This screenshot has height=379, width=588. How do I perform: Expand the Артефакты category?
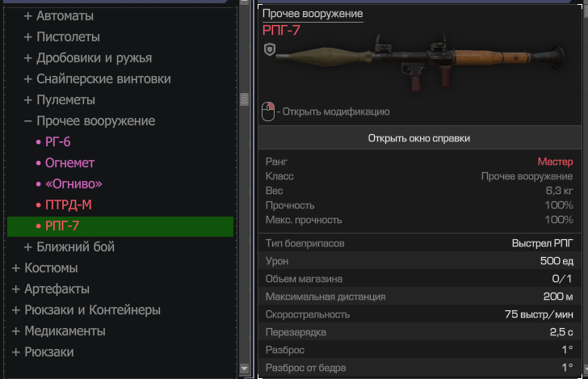point(51,289)
